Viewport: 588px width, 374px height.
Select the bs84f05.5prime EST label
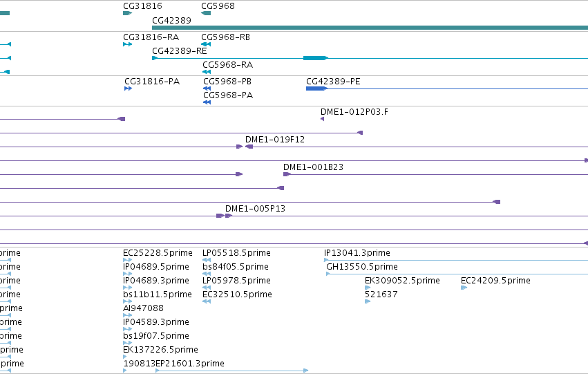pos(236,267)
